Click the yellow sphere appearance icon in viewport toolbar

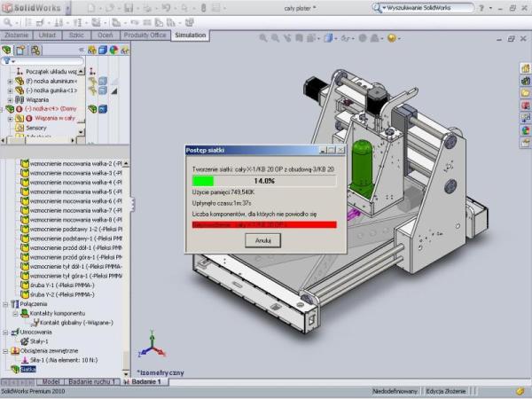coord(392,38)
